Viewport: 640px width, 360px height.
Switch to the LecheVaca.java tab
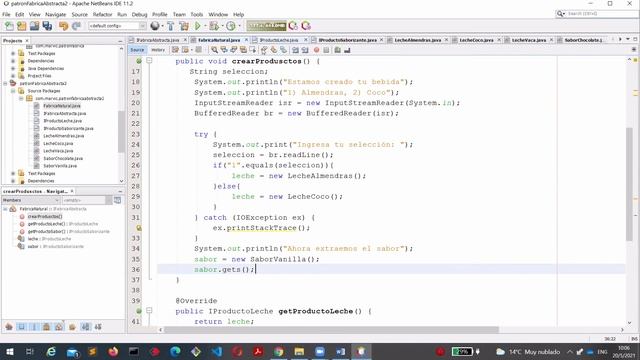pyautogui.click(x=529, y=40)
